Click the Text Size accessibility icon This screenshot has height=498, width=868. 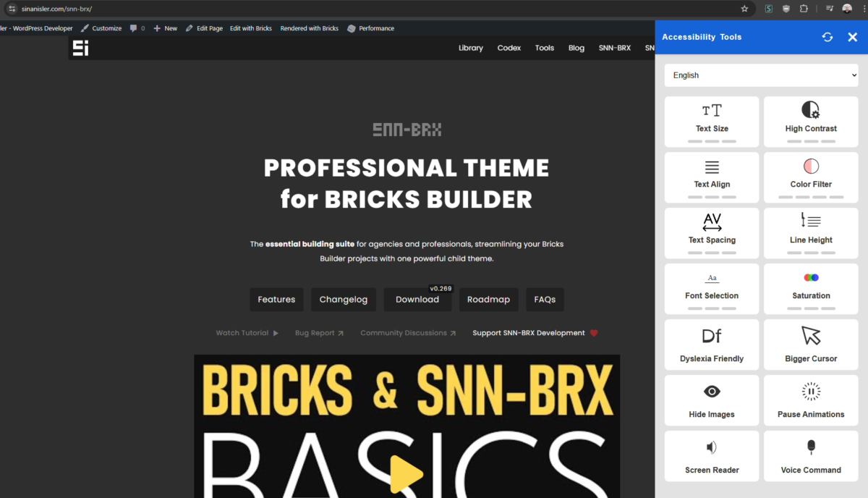pyautogui.click(x=712, y=111)
